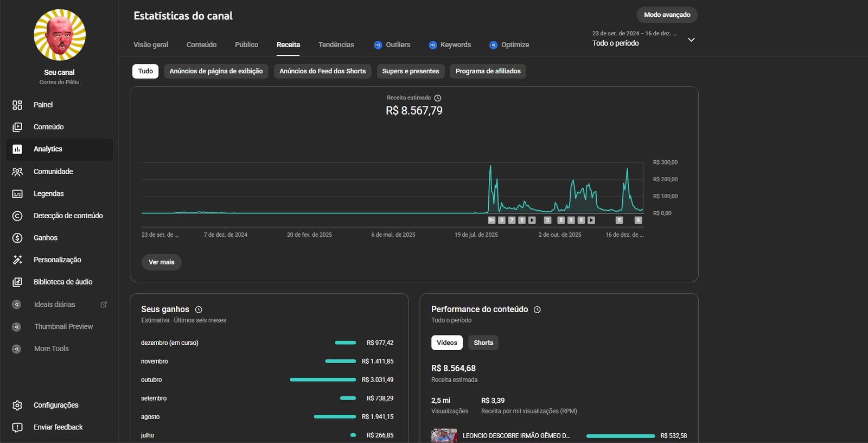Click the channel profile avatar
Screen dimensions: 868x443
coord(60,35)
